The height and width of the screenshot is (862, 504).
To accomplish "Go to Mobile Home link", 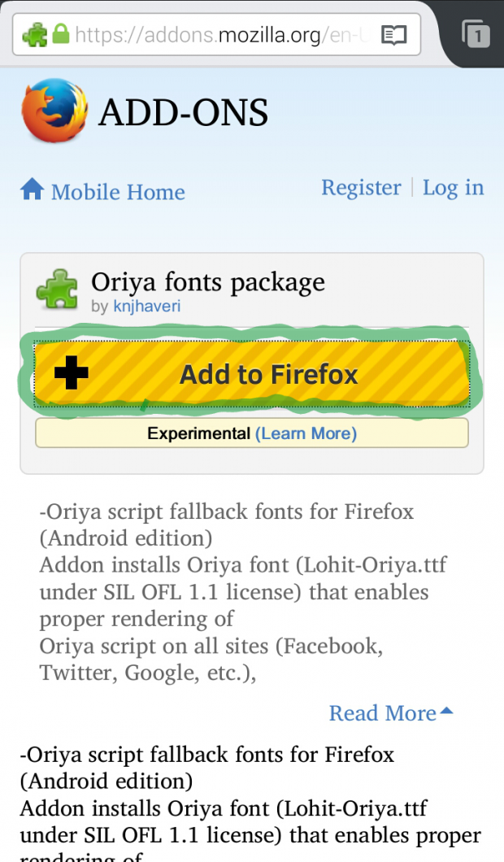I will pos(118,192).
